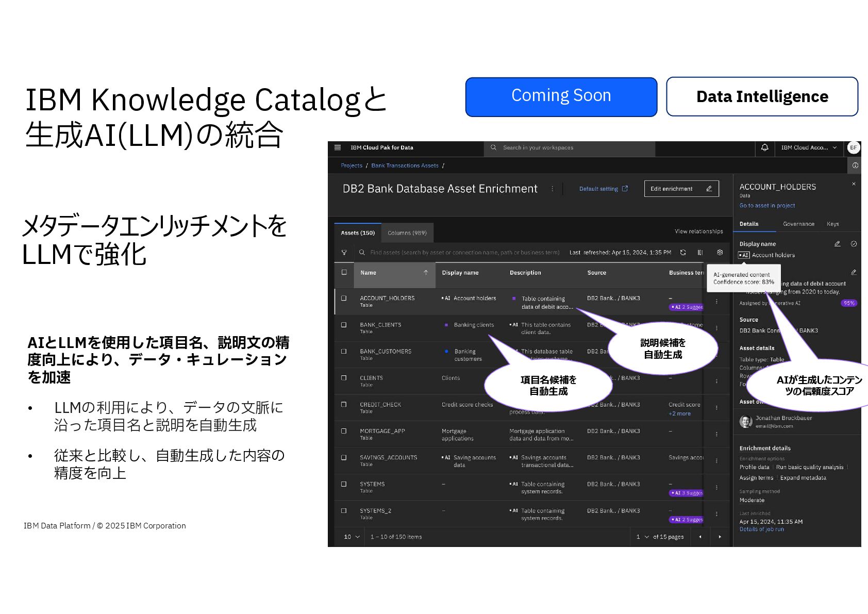Click AI 3 Suggestions tag in SYSTEMS row
Screen dimensions: 868x614
(686, 493)
